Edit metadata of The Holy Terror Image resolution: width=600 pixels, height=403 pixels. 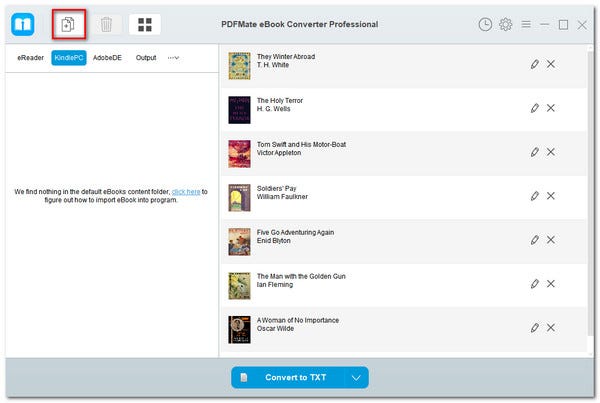point(535,108)
